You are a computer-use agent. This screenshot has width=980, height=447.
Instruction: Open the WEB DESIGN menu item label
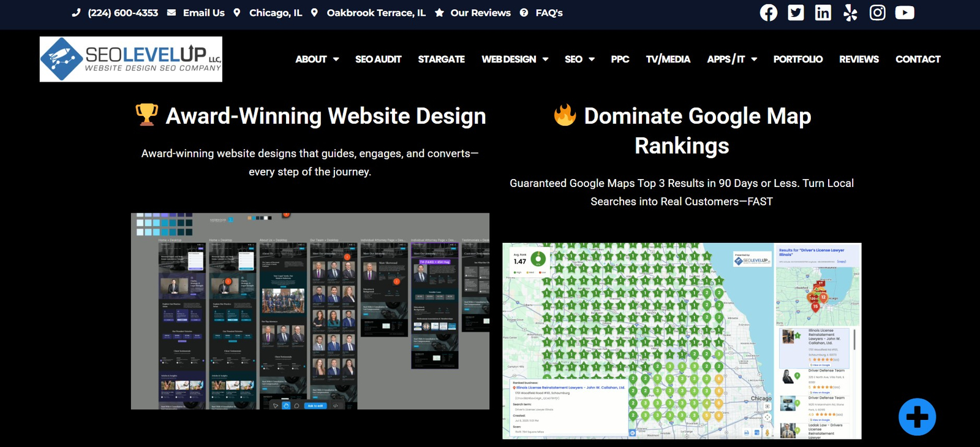point(509,59)
